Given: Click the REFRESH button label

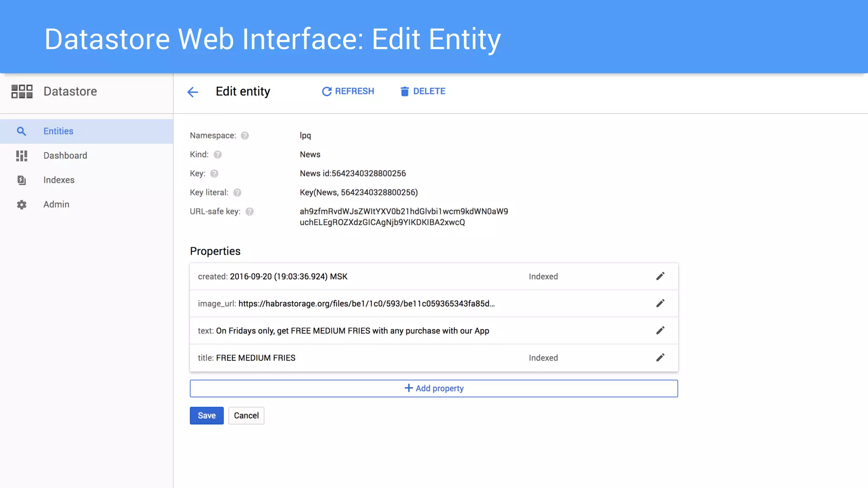Looking at the screenshot, I should point(355,91).
